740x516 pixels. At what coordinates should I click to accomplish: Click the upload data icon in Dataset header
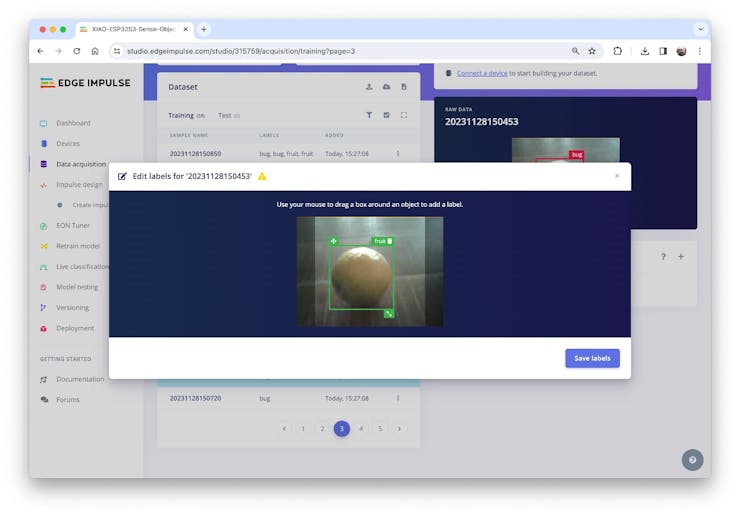pos(369,87)
